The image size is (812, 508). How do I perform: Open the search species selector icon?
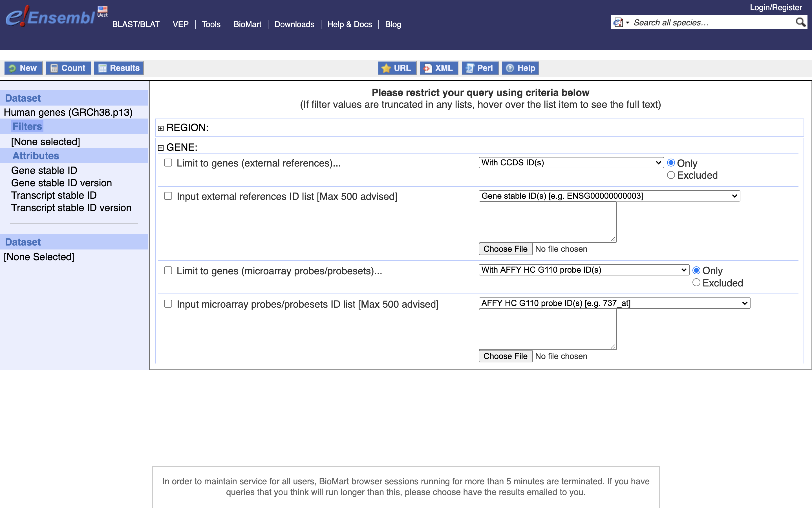[x=621, y=23]
